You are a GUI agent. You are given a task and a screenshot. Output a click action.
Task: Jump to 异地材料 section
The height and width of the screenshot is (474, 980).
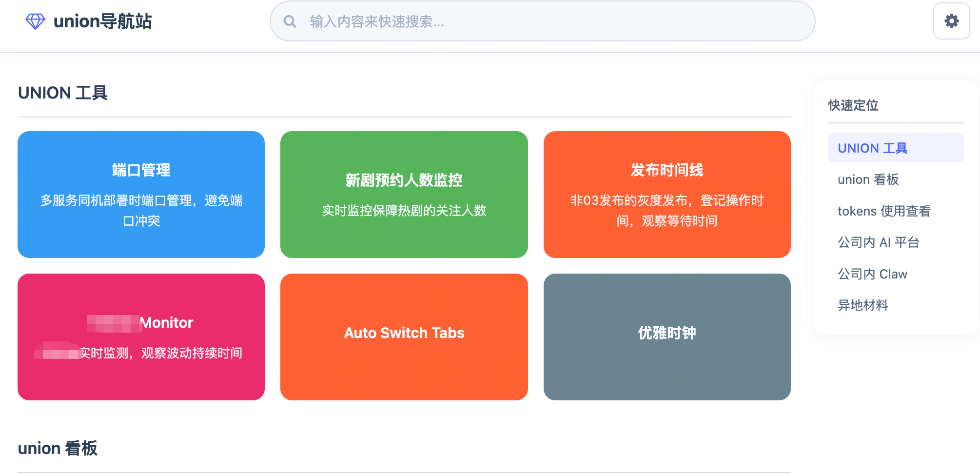click(863, 305)
